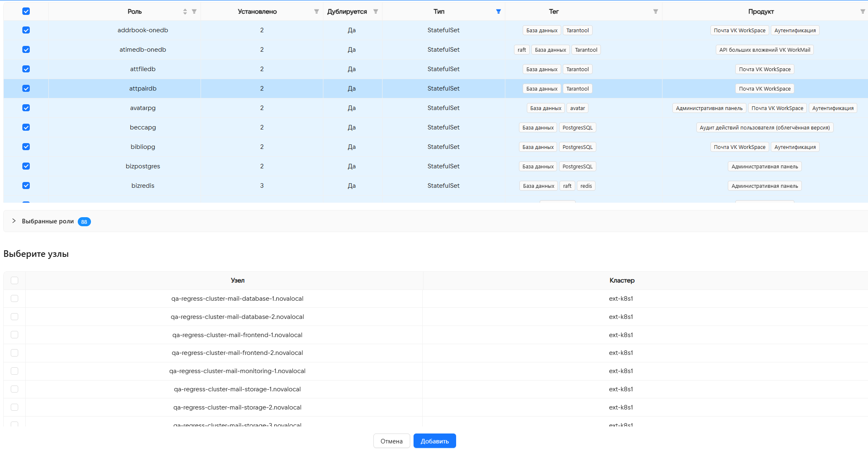868x455 pixels.
Task: Expand the Выбранные роли section
Action: [14, 221]
